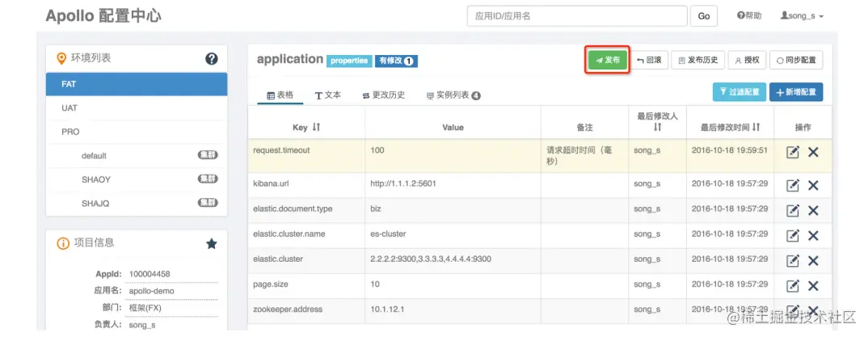This screenshot has width=868, height=337.
Task: Click the 有修改 badge
Action: (396, 61)
